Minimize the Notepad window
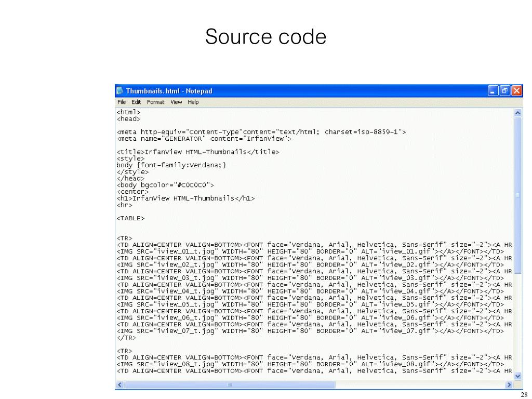 coord(493,91)
